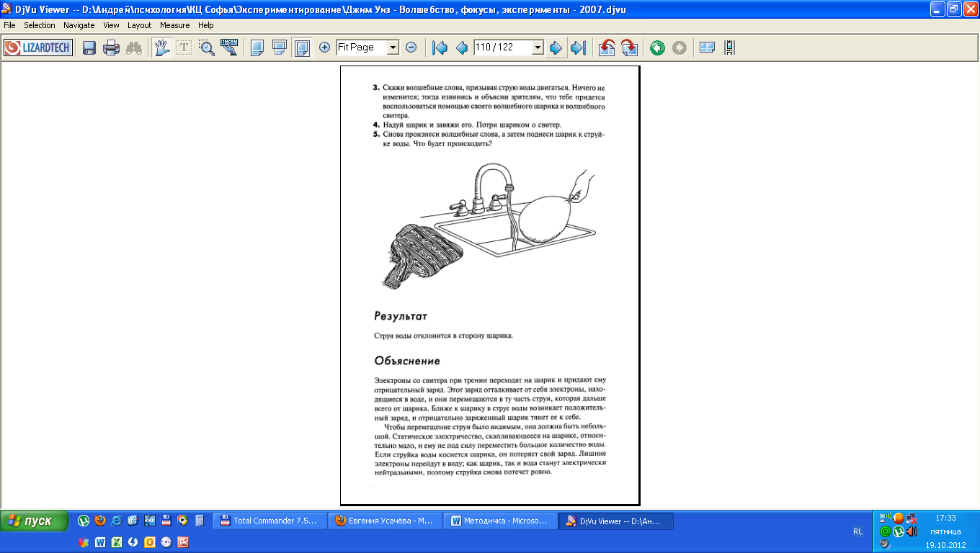The image size is (980, 553).
Task: Switch to continuous page layout icon
Action: (x=280, y=48)
